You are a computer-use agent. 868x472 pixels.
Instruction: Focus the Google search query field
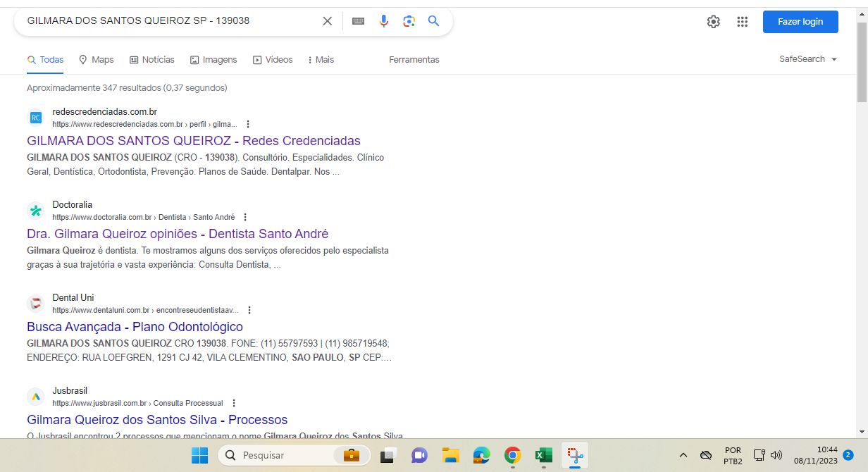point(169,21)
